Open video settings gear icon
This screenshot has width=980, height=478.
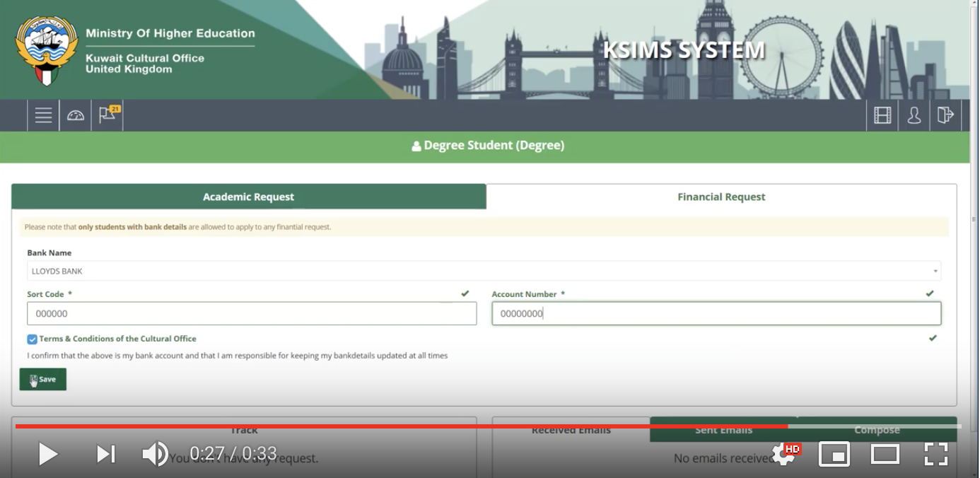point(784,454)
